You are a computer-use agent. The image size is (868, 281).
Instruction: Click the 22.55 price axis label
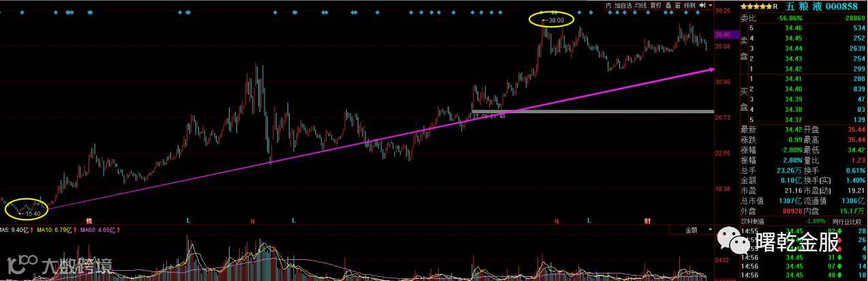(x=723, y=153)
